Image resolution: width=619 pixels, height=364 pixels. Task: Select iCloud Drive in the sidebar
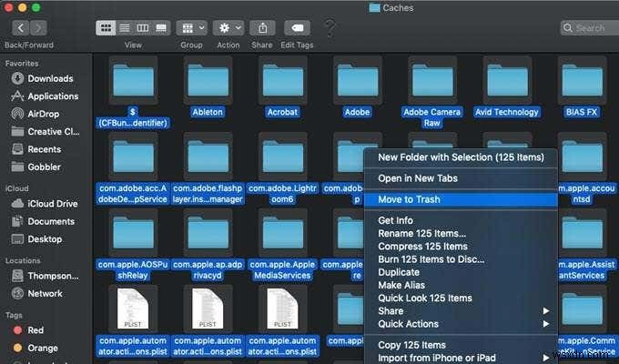coord(52,204)
